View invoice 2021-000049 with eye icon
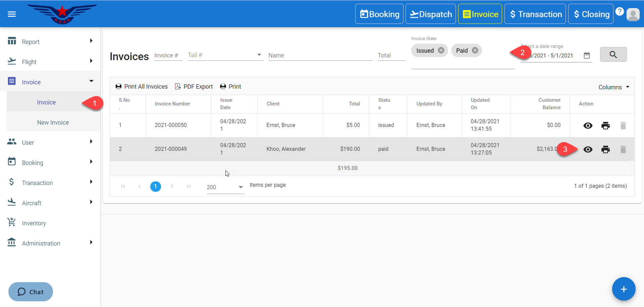The image size is (644, 307). pyautogui.click(x=588, y=149)
